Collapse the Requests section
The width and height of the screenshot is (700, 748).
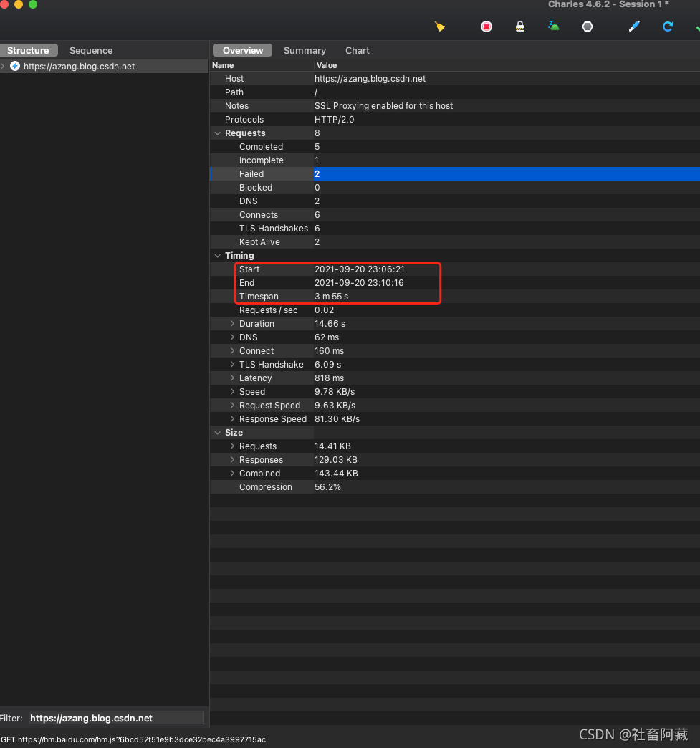pyautogui.click(x=218, y=133)
